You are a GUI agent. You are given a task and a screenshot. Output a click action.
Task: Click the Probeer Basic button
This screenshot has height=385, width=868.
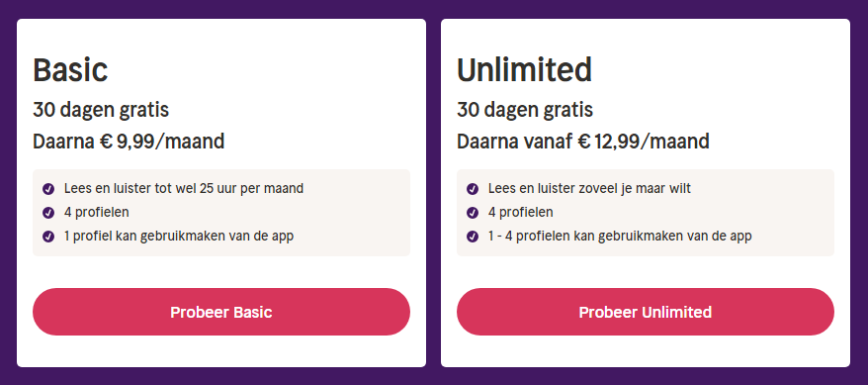tap(220, 312)
